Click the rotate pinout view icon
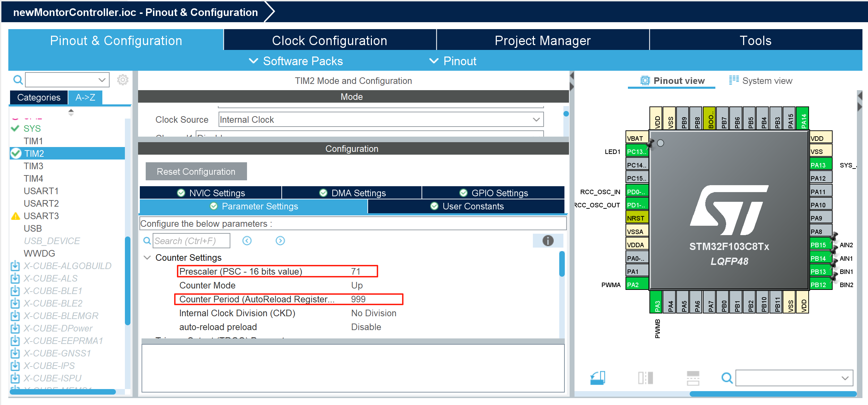 [597, 378]
